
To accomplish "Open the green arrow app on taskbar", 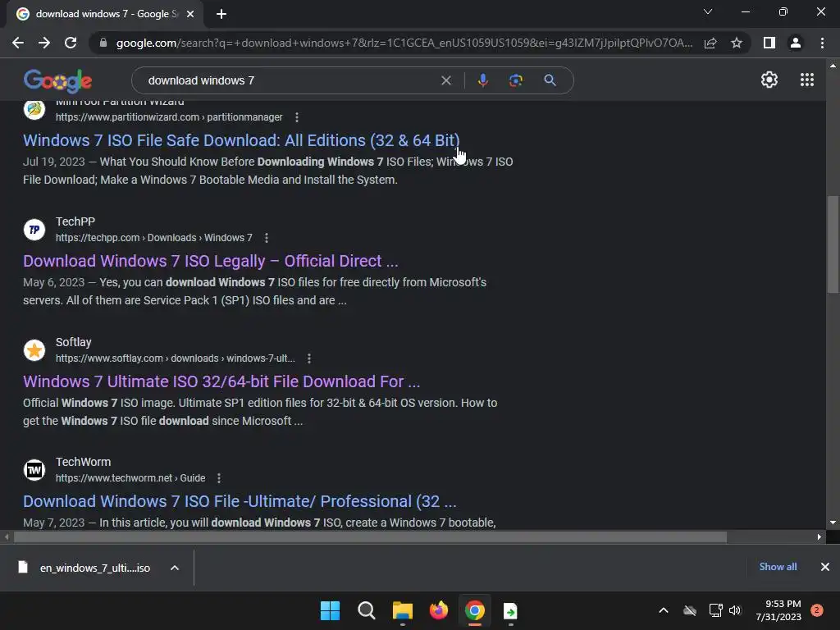I will [510, 610].
